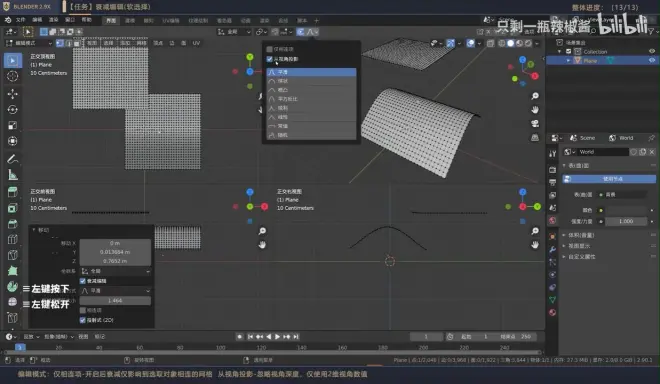Switch to UV编辑 workspace tab
The image size is (660, 384).
click(x=171, y=21)
